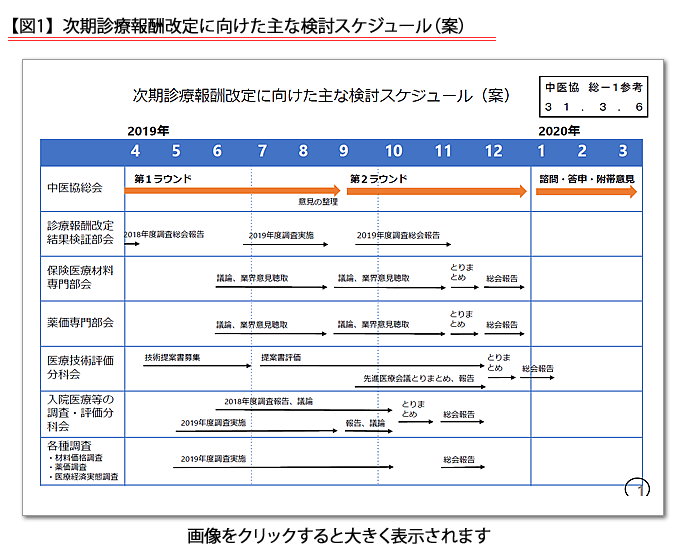Viewport: 690px width, 550px height.
Task: Click the 2019年 year label
Action: point(148,131)
